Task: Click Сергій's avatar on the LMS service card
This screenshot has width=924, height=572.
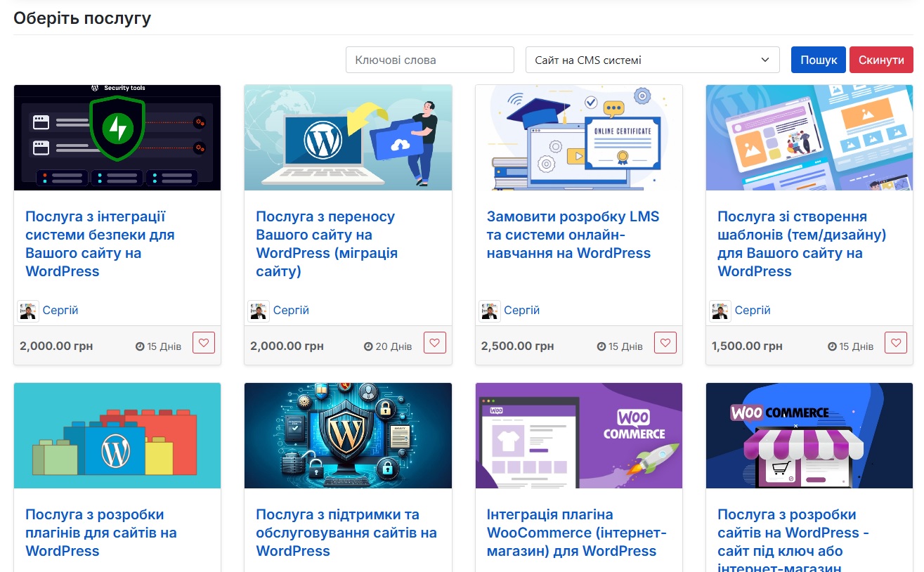Action: (488, 310)
